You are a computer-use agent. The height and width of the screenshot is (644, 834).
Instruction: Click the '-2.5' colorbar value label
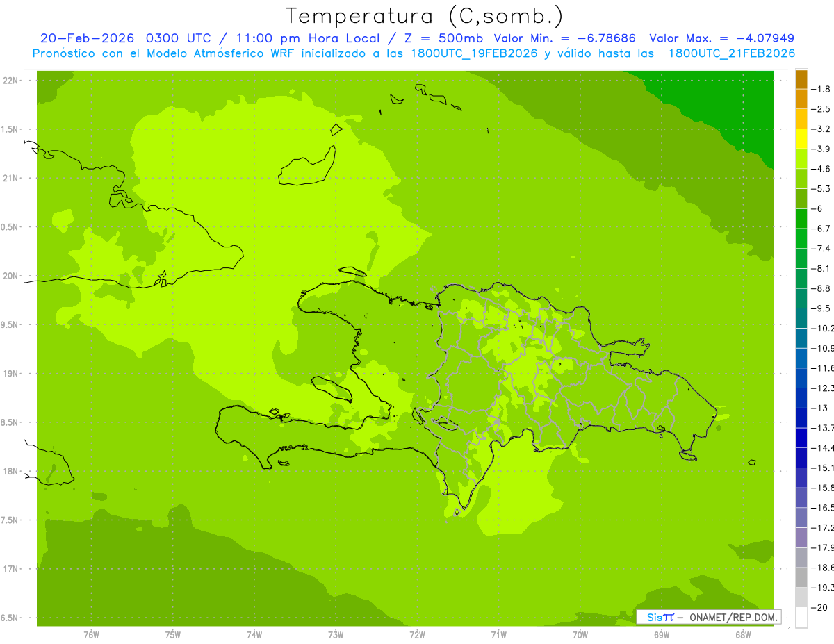[821, 109]
